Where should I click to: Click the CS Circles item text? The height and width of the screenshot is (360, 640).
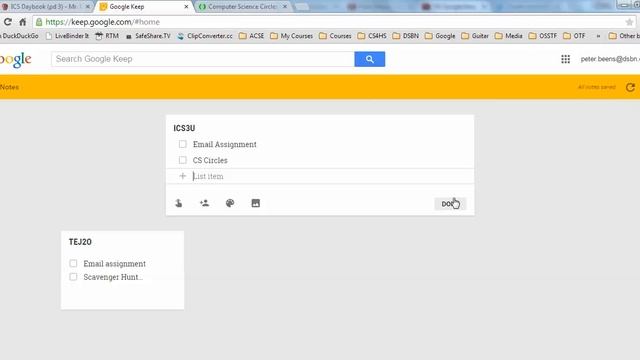click(x=210, y=160)
